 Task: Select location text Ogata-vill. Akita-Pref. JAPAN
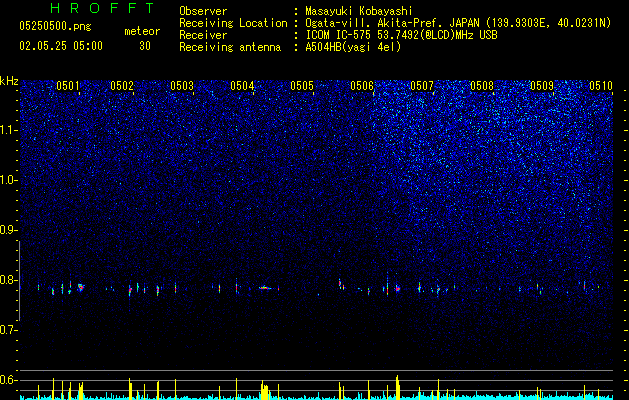(x=390, y=23)
